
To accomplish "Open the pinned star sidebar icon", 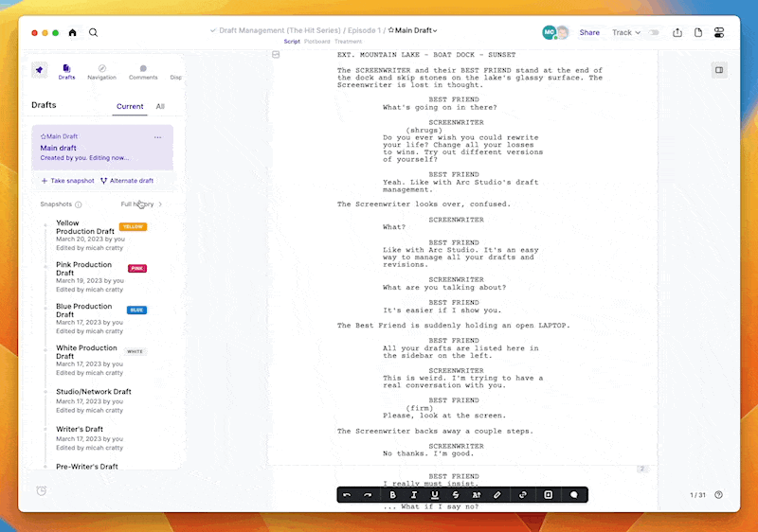I will click(40, 70).
